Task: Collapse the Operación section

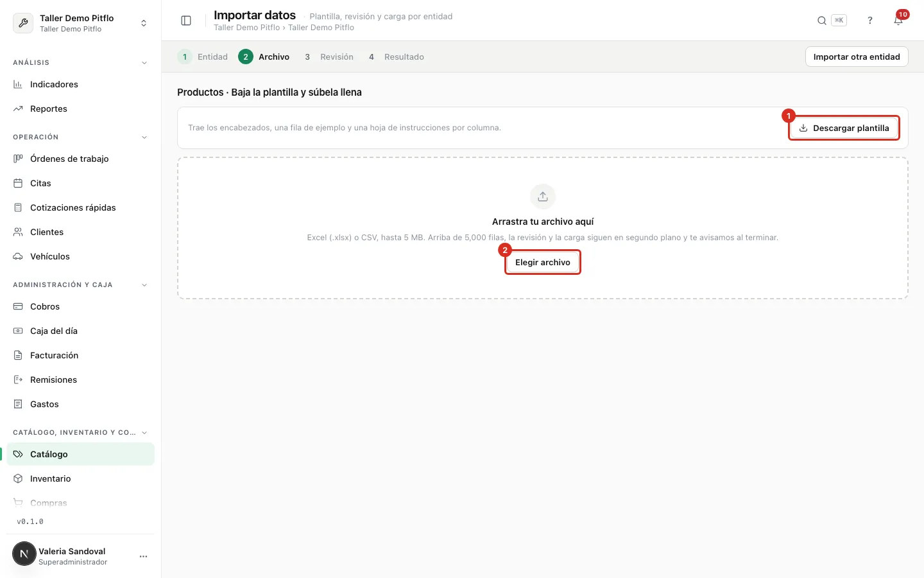Action: (144, 137)
